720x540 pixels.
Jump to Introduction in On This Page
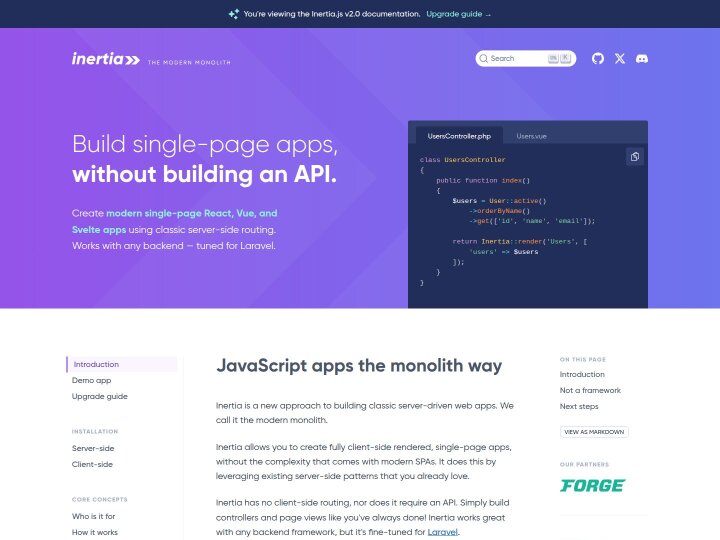click(582, 374)
